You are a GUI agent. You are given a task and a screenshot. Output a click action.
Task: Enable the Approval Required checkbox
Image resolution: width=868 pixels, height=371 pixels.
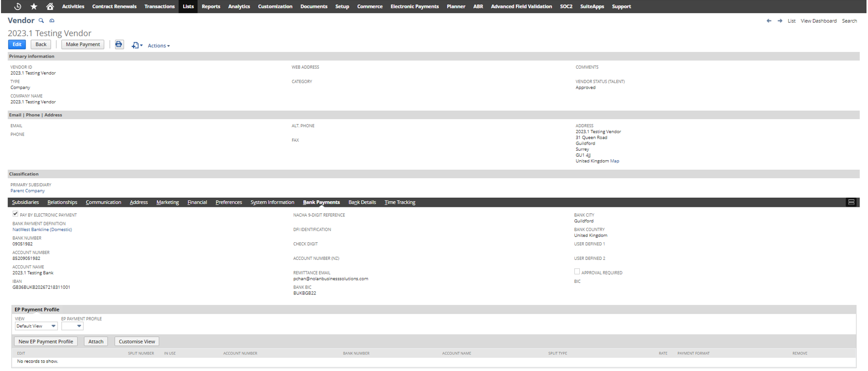coord(577,272)
